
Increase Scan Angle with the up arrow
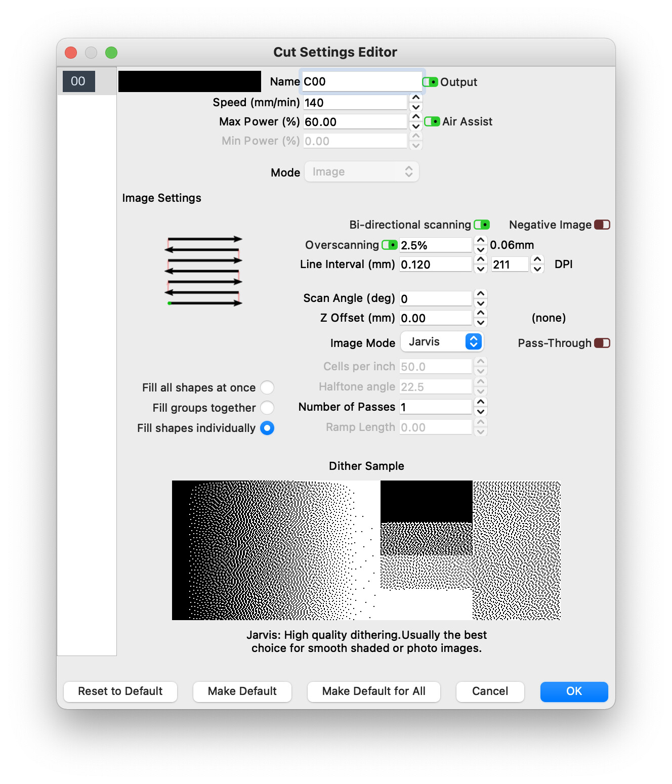(x=481, y=294)
